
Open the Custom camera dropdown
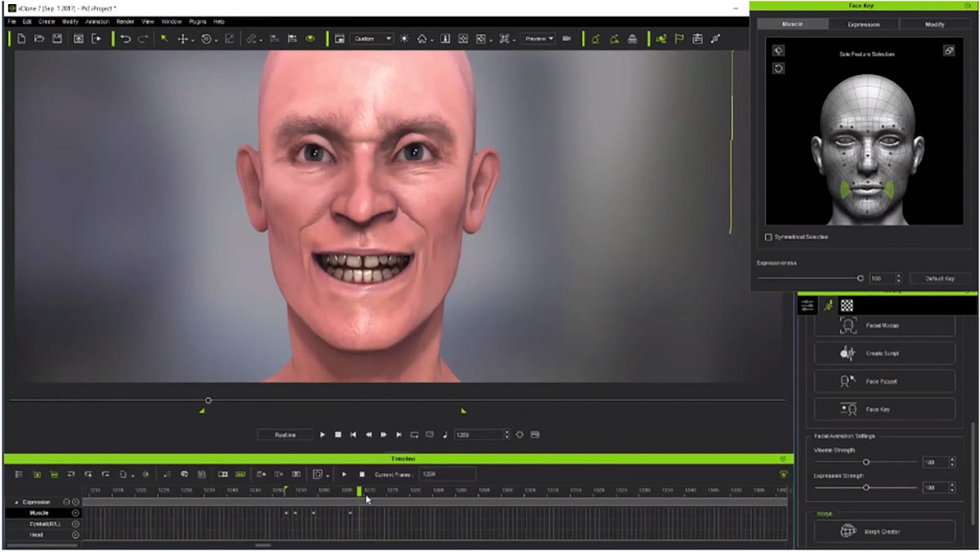(x=372, y=38)
